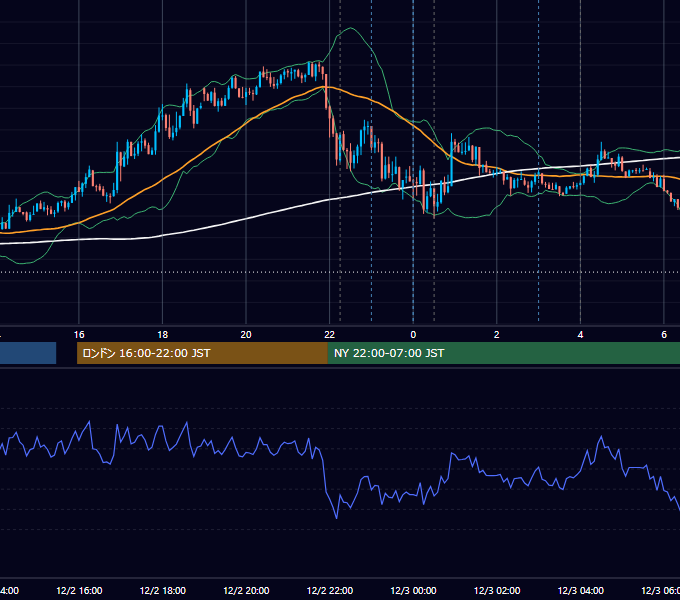The image size is (680, 600).
Task: Click the blue session bar before London
Action: (x=28, y=353)
